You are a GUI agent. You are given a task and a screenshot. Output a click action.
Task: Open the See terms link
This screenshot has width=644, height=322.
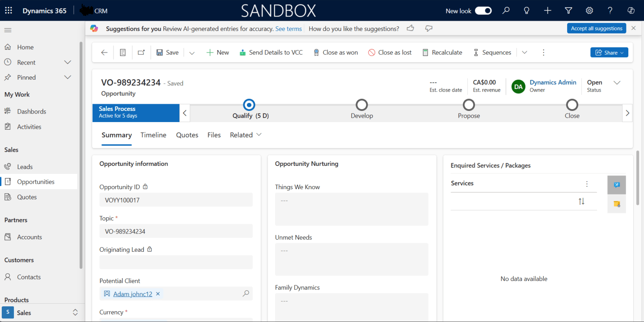[x=288, y=29]
